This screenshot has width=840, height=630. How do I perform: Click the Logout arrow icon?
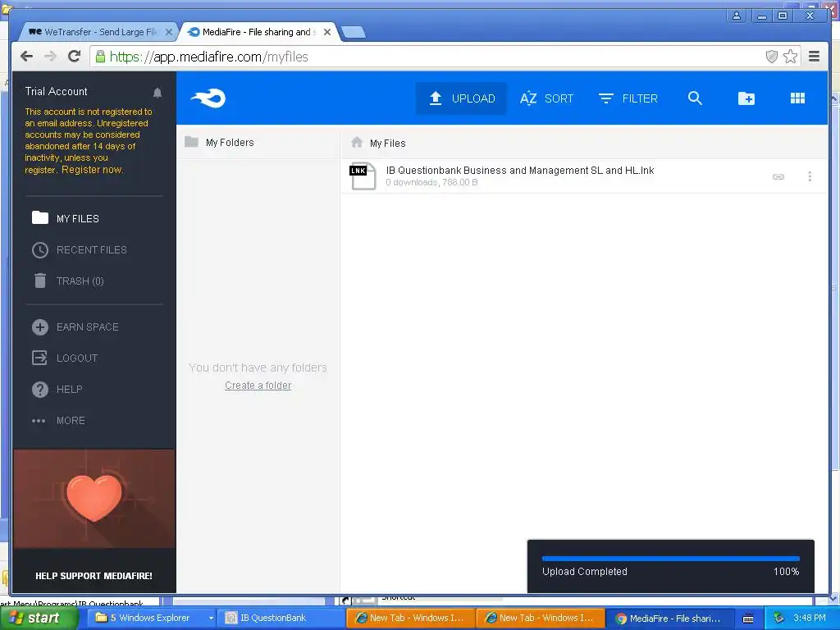pos(39,358)
